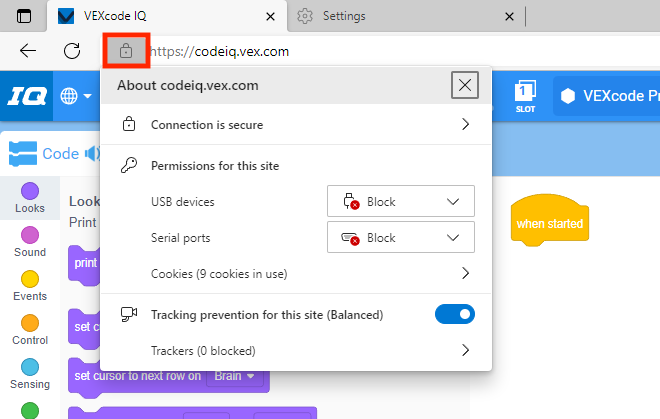Open the tab actions menu icon
The image size is (660, 419).
[x=24, y=16]
